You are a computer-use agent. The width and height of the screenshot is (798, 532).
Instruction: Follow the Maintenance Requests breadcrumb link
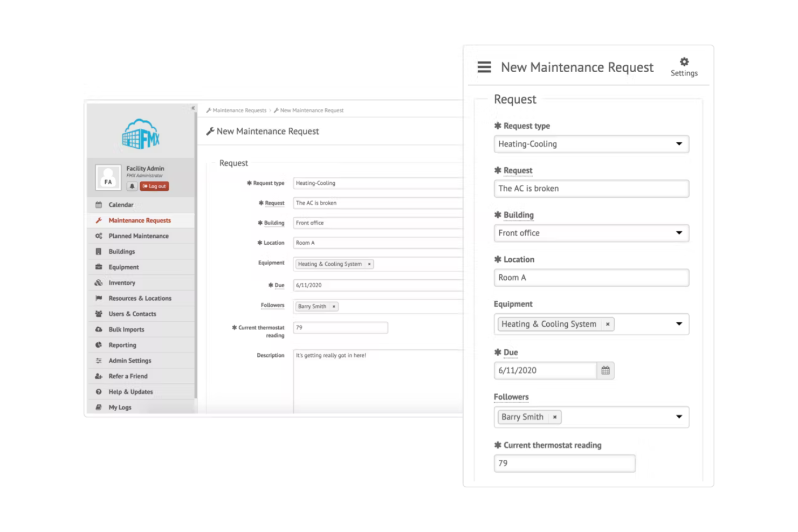click(x=239, y=110)
